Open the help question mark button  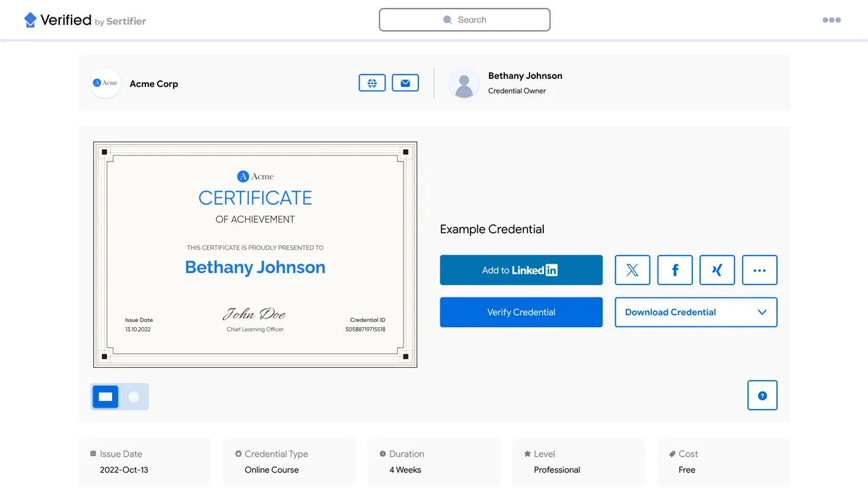click(762, 395)
